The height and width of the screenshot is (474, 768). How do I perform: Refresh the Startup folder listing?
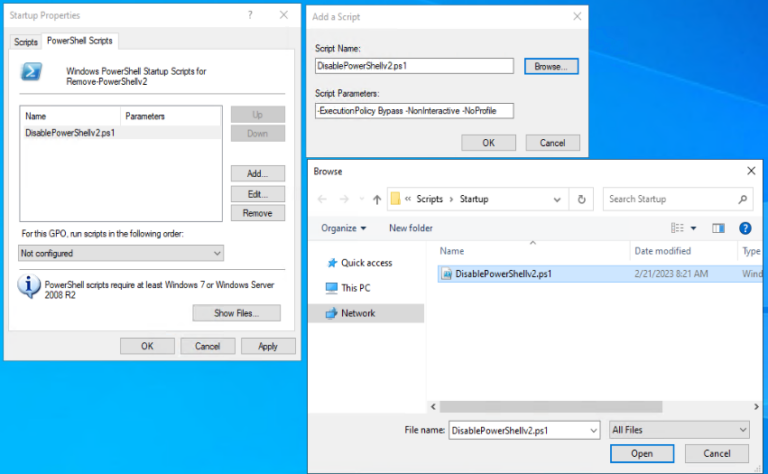tap(581, 199)
